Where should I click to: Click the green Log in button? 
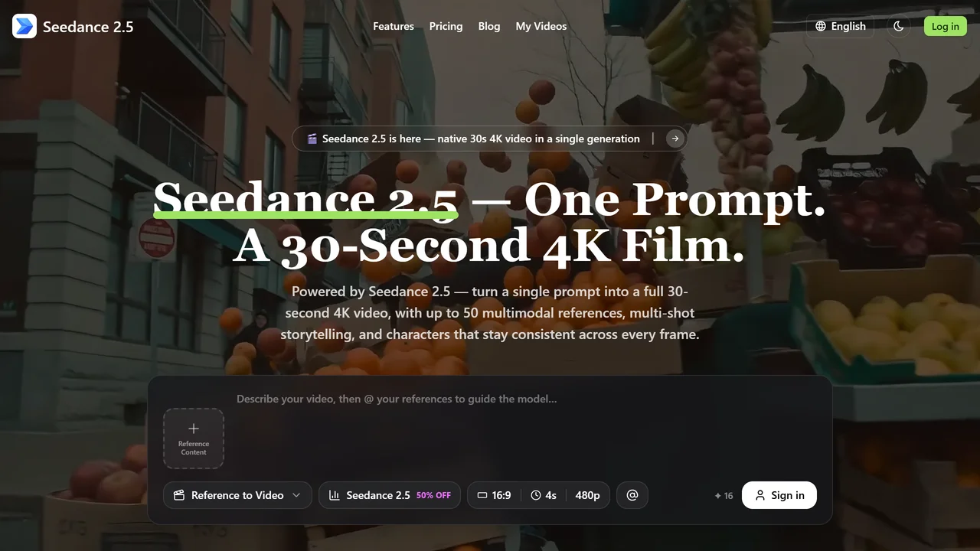pyautogui.click(x=945, y=26)
